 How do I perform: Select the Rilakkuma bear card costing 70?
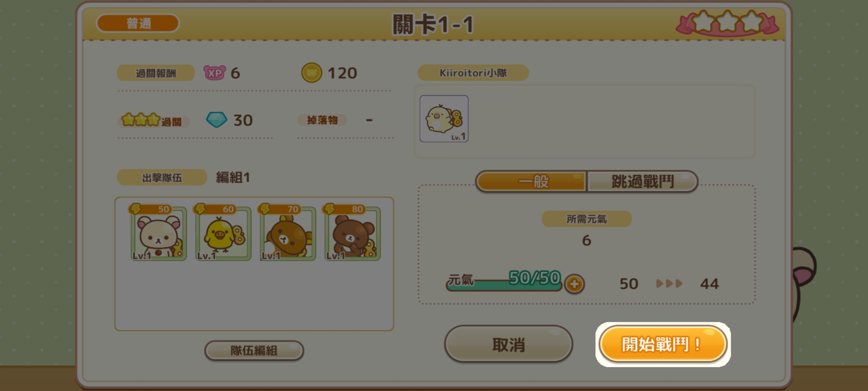click(288, 232)
